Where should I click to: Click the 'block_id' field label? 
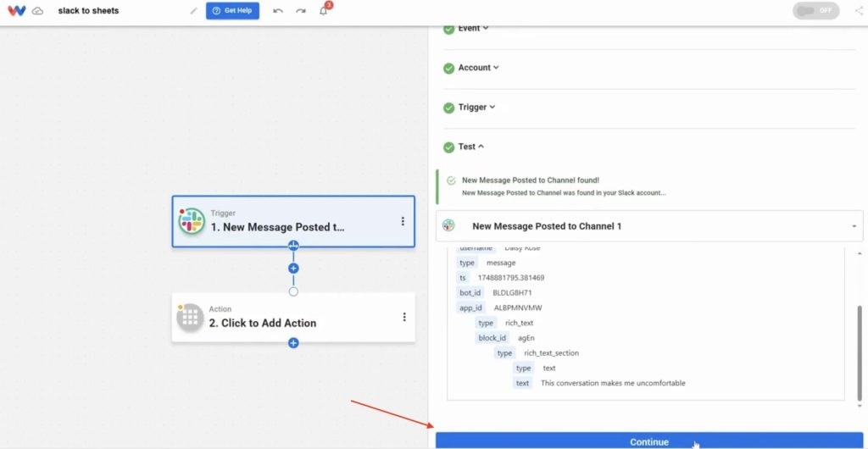tap(492, 338)
